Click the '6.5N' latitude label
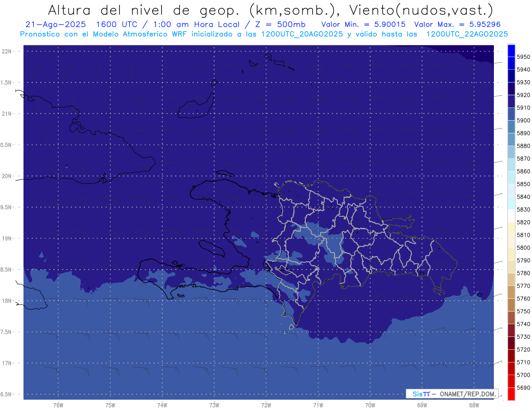 coord(7,394)
